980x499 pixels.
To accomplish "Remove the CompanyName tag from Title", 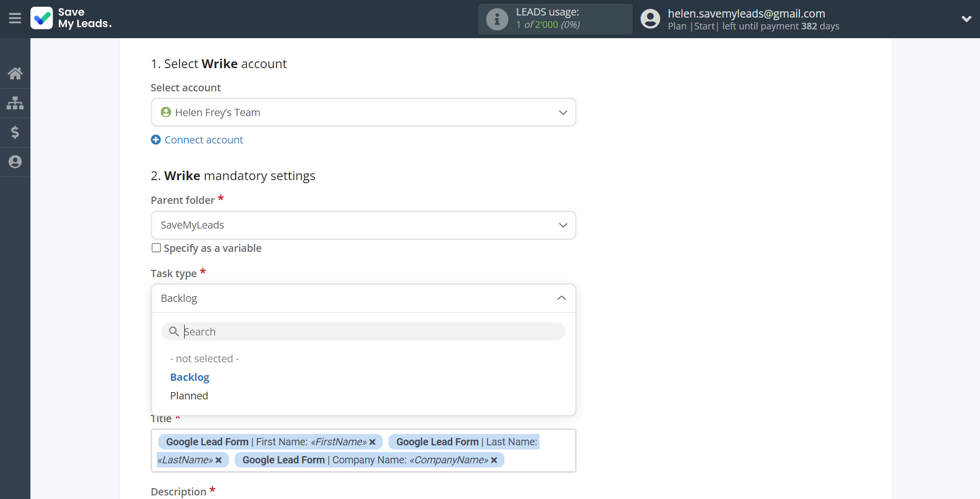I will pos(494,460).
